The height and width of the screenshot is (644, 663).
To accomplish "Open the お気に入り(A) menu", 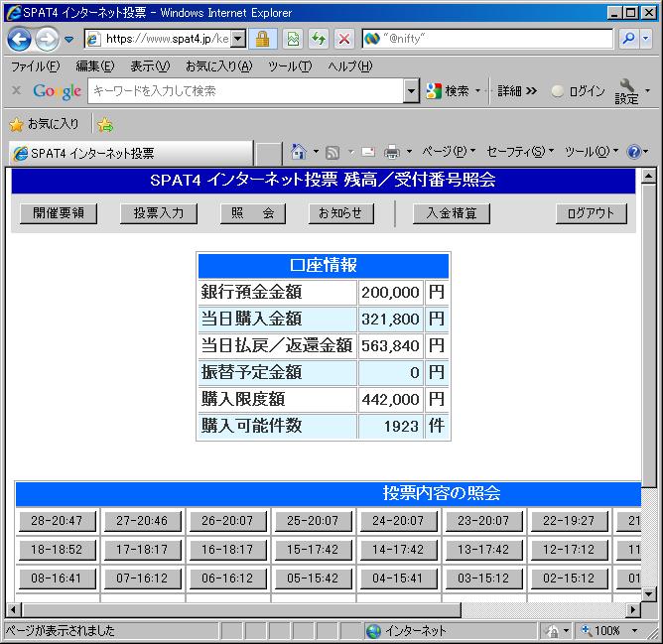I will tap(218, 66).
